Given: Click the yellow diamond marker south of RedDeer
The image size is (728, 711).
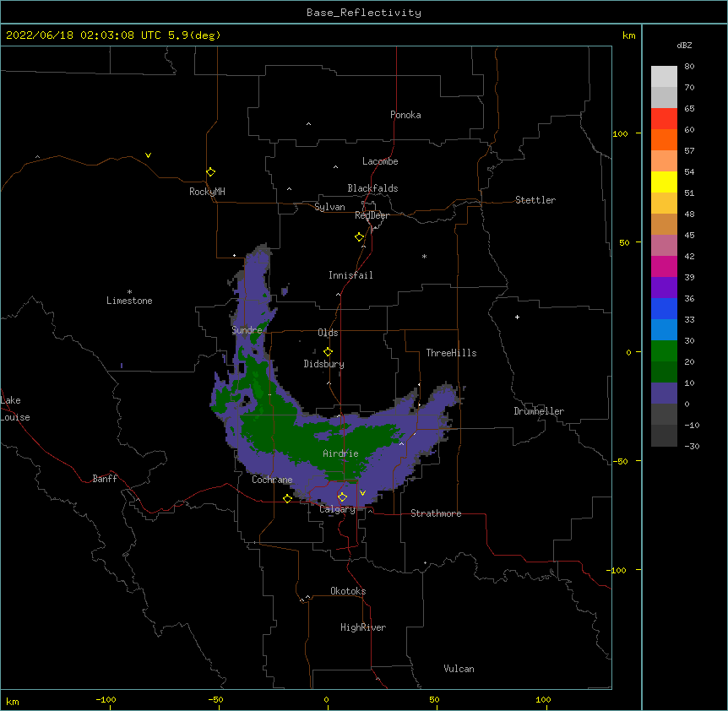Looking at the screenshot, I should coord(360,237).
